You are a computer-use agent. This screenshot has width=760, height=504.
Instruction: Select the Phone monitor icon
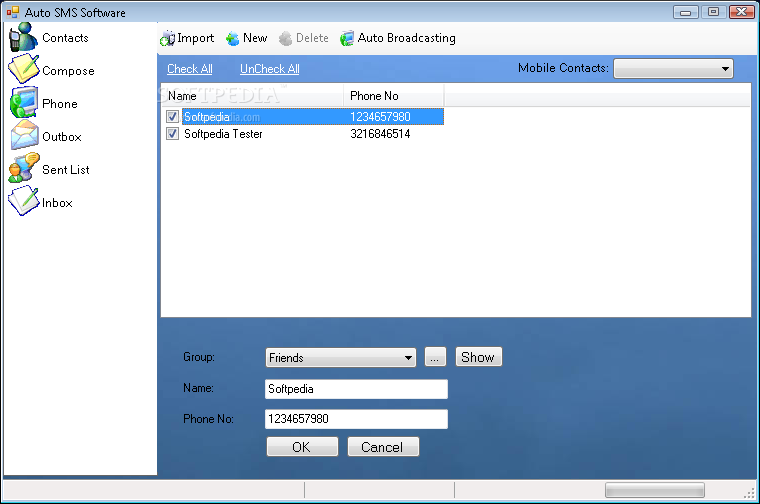click(23, 102)
